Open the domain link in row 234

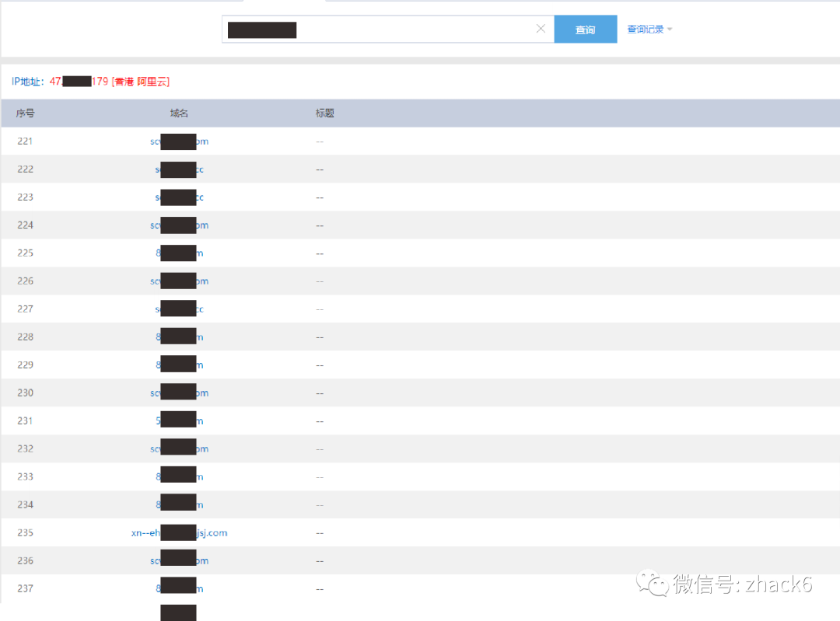tap(179, 505)
